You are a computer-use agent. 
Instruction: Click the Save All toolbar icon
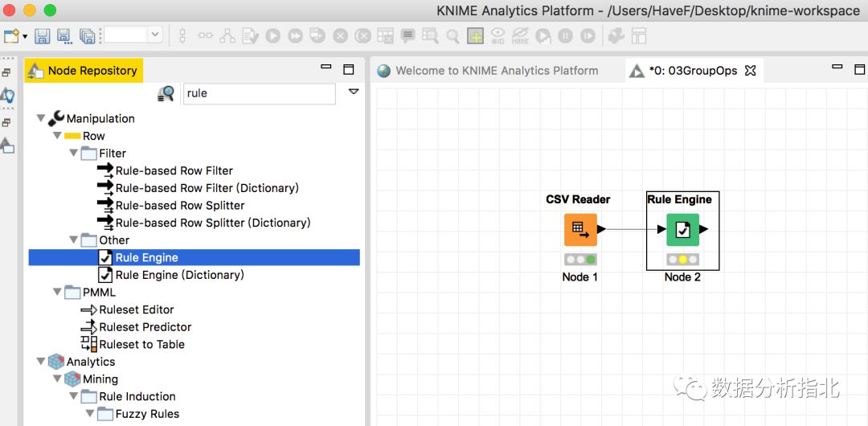pos(87,36)
